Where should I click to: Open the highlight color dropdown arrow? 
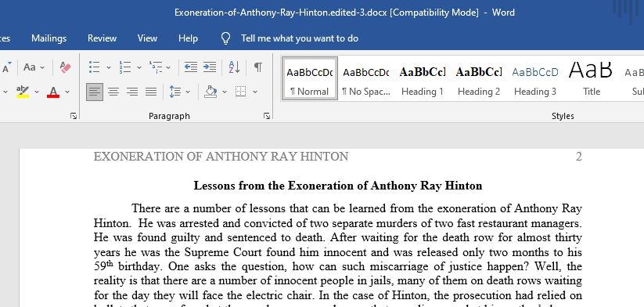[37, 92]
